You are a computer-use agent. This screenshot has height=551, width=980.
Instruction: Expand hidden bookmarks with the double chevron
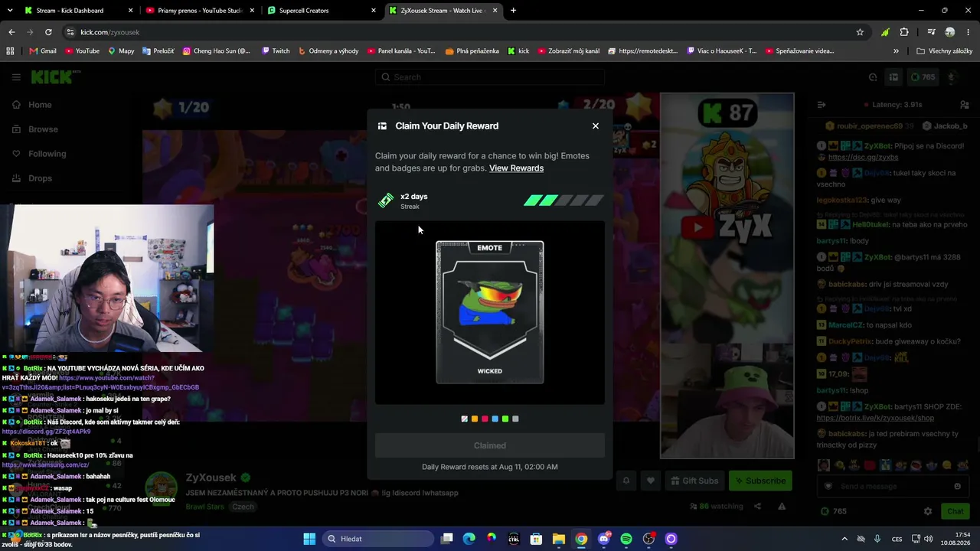tap(896, 51)
